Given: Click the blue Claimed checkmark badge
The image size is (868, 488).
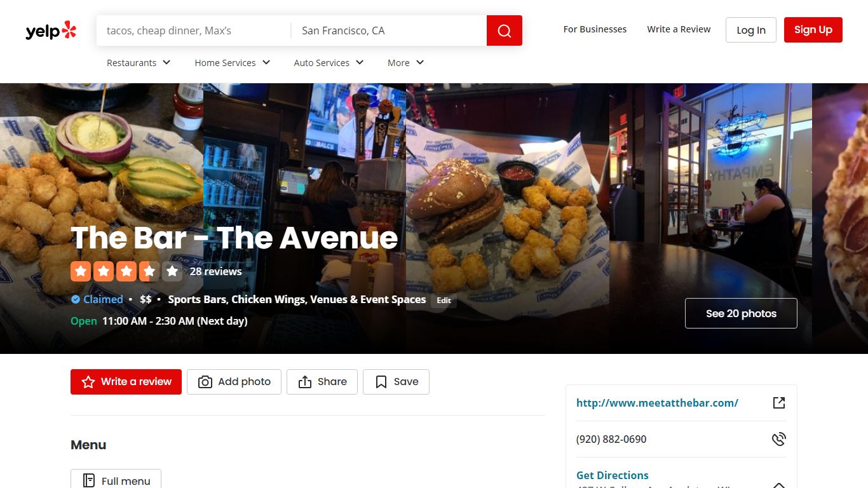Looking at the screenshot, I should (76, 299).
